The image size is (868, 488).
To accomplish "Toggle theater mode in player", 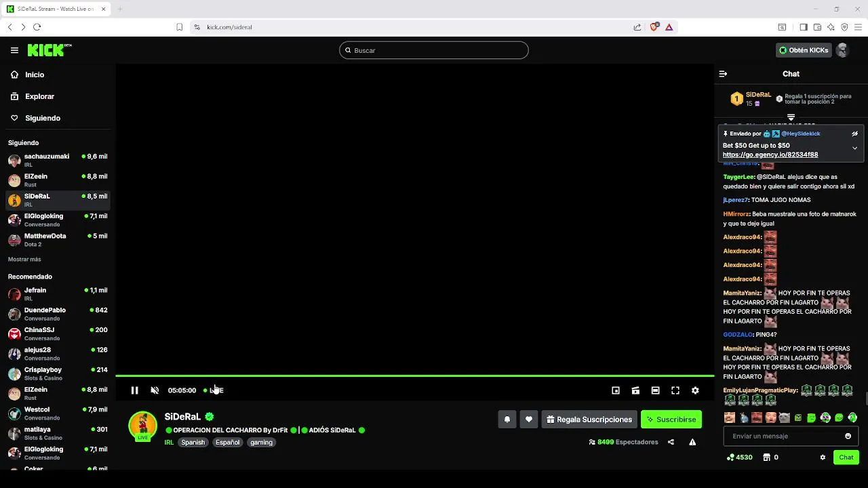I will (655, 390).
